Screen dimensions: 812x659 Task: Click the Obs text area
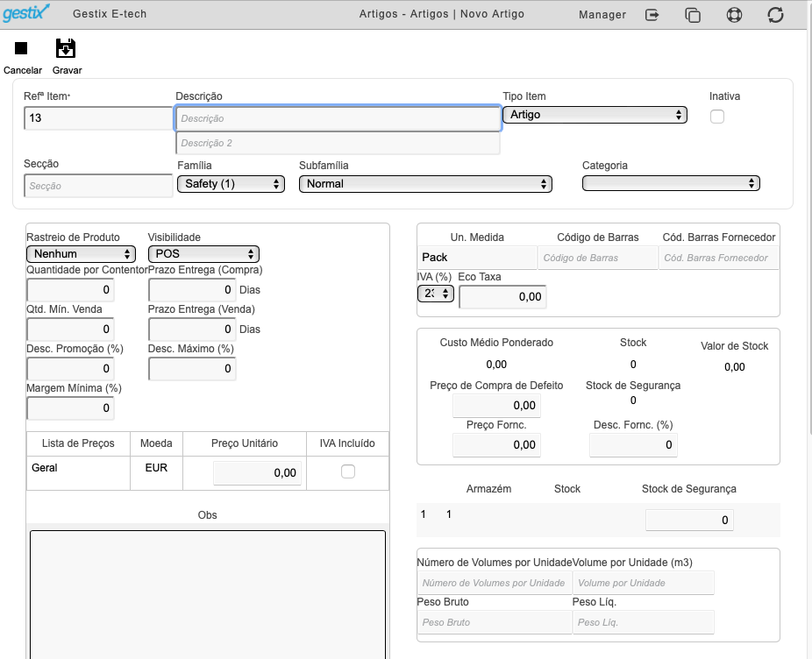tap(208, 595)
